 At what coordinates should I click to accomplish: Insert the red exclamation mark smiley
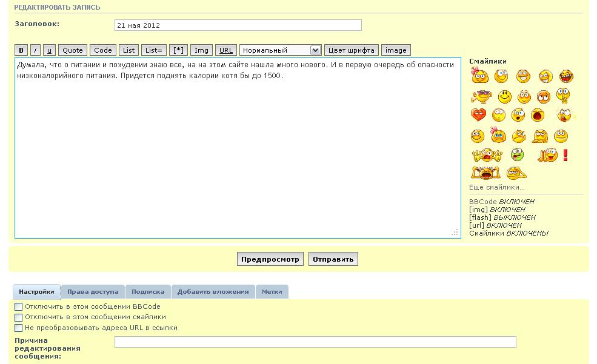click(x=565, y=155)
